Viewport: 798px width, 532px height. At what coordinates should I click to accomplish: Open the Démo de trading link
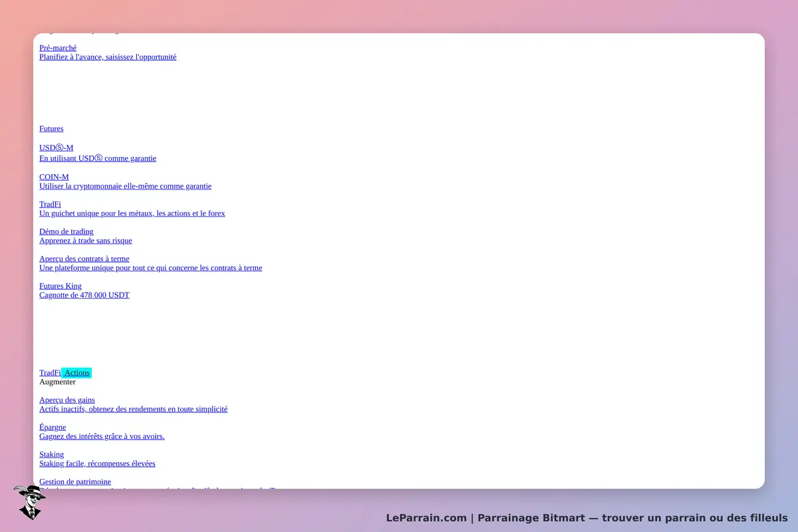(x=66, y=231)
